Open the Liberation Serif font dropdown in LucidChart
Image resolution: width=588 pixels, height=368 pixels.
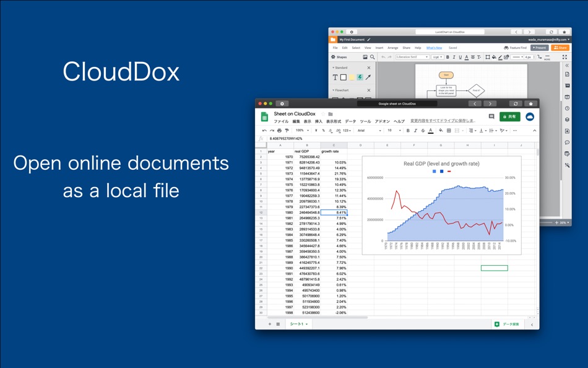[x=412, y=57]
